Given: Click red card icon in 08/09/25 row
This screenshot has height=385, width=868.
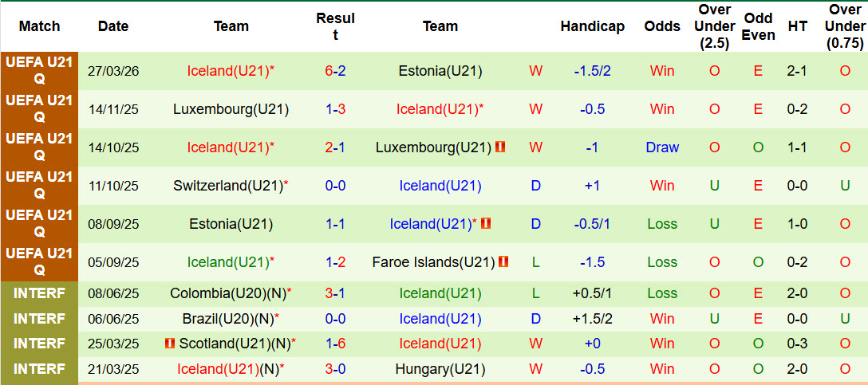Looking at the screenshot, I should pyautogui.click(x=486, y=224).
